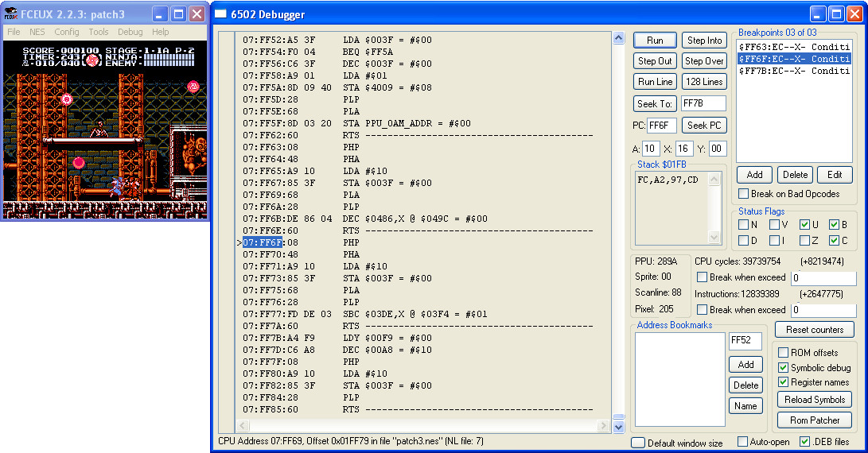Viewport: 868px width, 453px height.
Task: Toggle the D status flag
Action: 743,241
